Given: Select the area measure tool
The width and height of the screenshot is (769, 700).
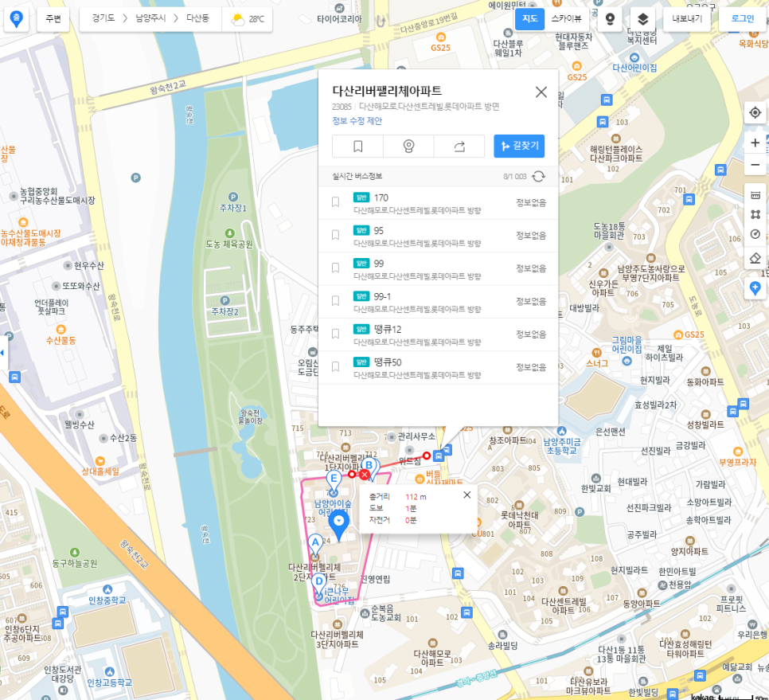Looking at the screenshot, I should click(755, 215).
